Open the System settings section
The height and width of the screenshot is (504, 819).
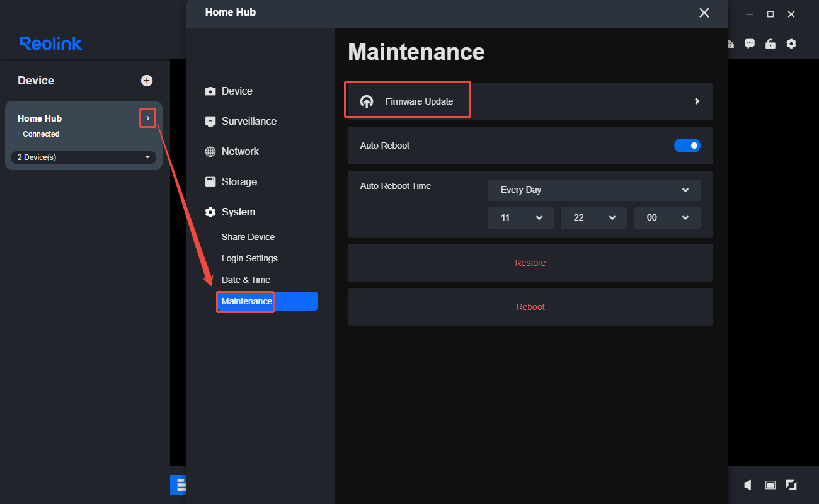click(238, 212)
